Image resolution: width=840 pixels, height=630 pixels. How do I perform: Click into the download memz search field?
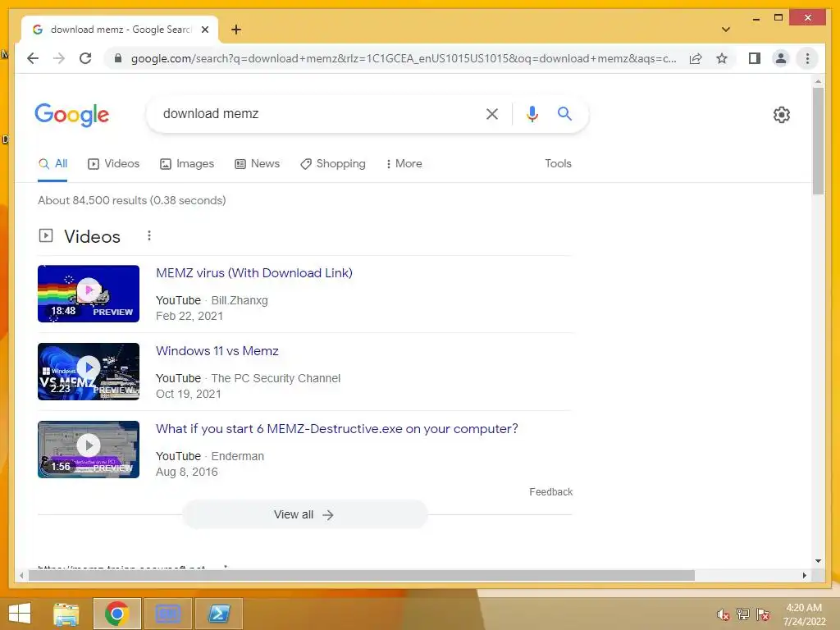pos(316,113)
